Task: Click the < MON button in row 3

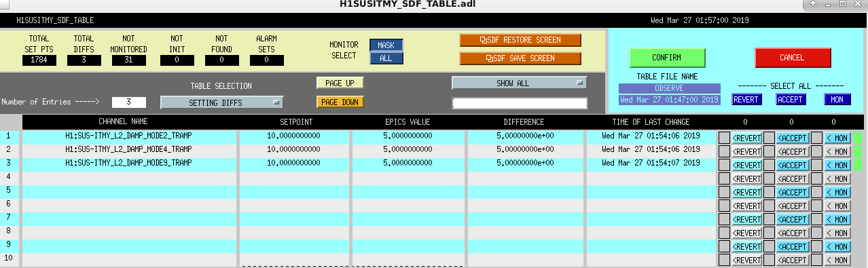Action: (x=837, y=165)
